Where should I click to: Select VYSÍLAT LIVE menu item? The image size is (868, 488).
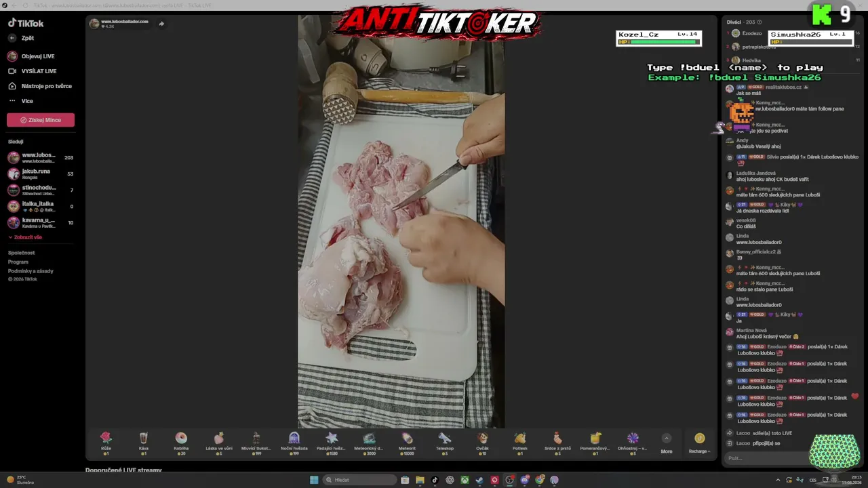pyautogui.click(x=32, y=71)
